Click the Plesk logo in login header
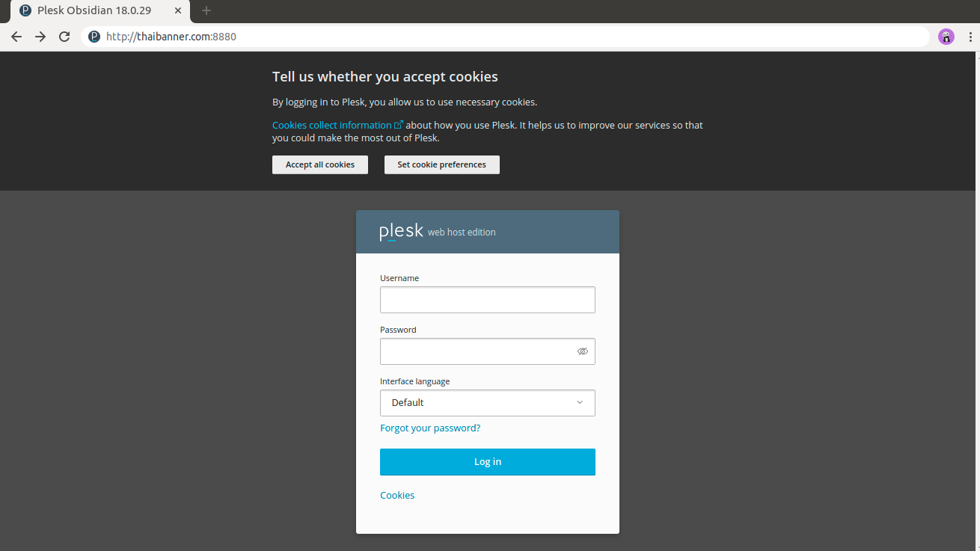Image resolution: width=980 pixels, height=551 pixels. 401,232
